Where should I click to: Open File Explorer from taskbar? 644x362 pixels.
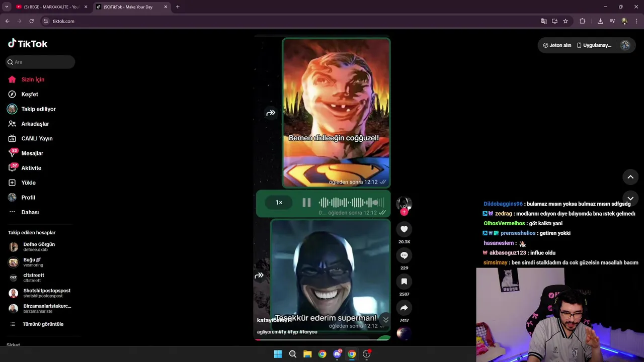tap(307, 354)
